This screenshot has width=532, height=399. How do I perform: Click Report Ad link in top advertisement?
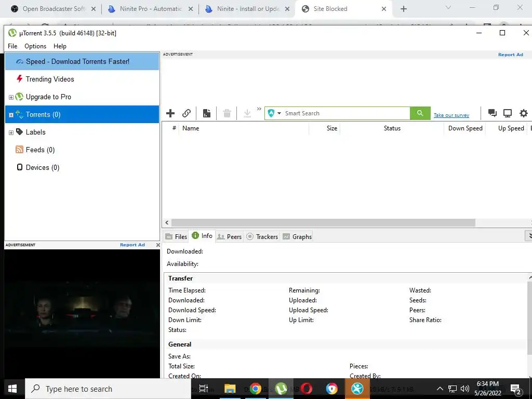(510, 55)
